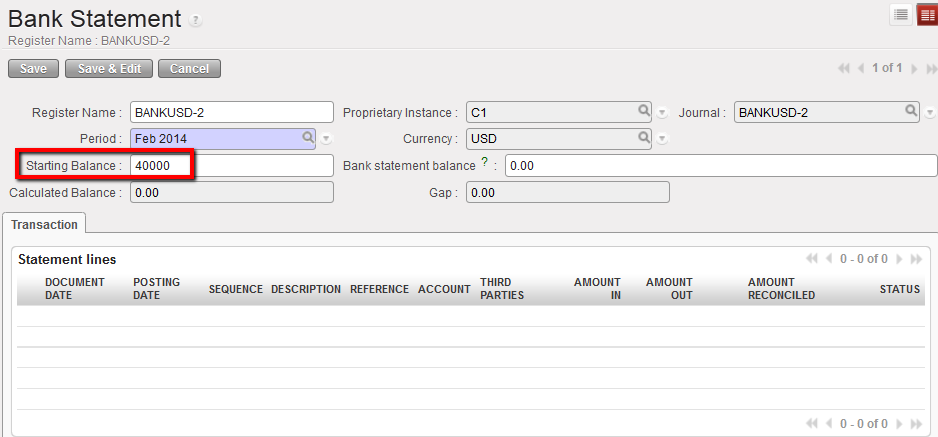Click magnifier icon in Currency field
The width and height of the screenshot is (938, 437).
tap(645, 138)
